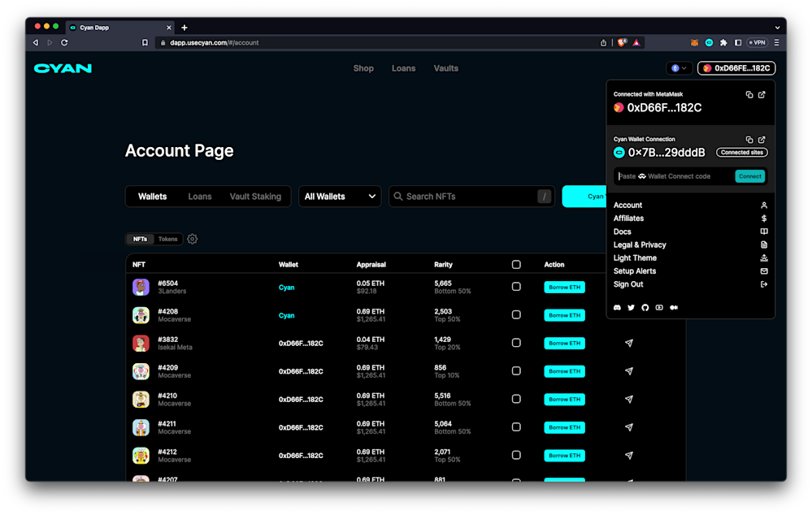The width and height of the screenshot is (812, 515).
Task: Sign Out of the wallet
Action: [690, 284]
